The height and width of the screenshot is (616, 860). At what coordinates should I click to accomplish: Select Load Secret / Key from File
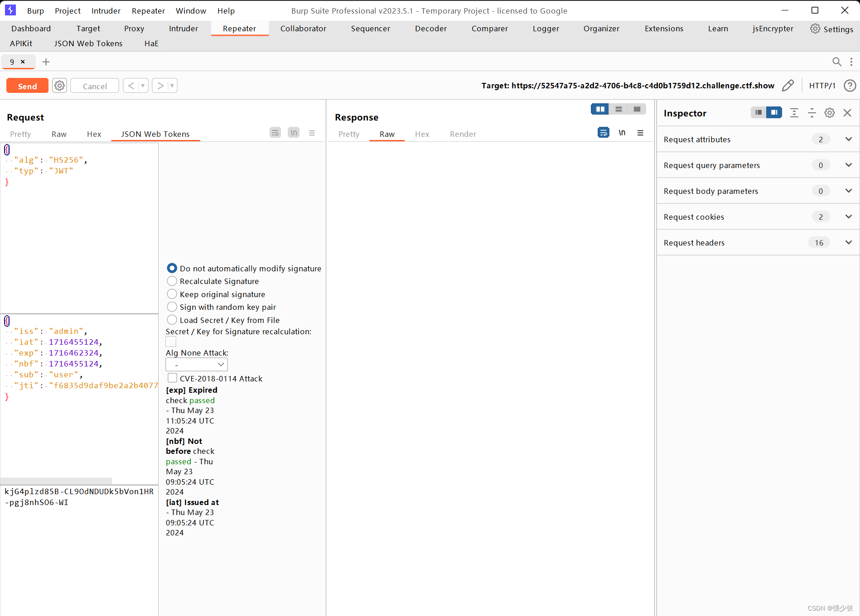tap(172, 320)
